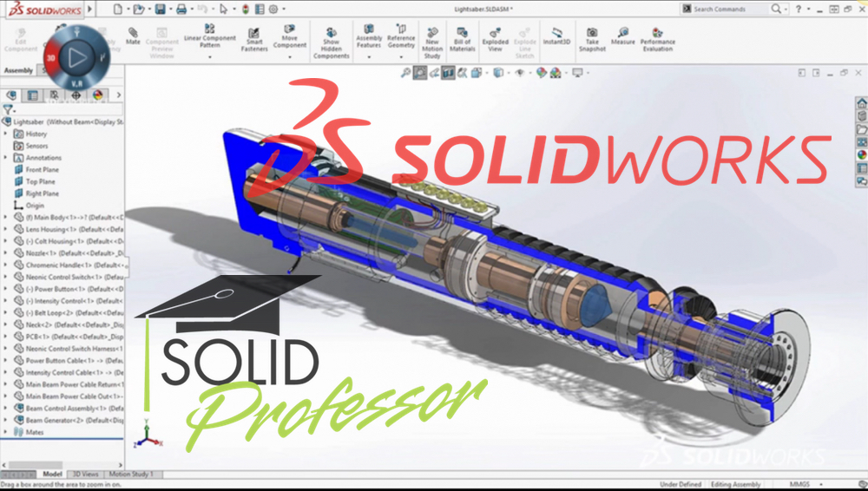Create a new document with New icon
The image size is (868, 491).
tap(117, 9)
